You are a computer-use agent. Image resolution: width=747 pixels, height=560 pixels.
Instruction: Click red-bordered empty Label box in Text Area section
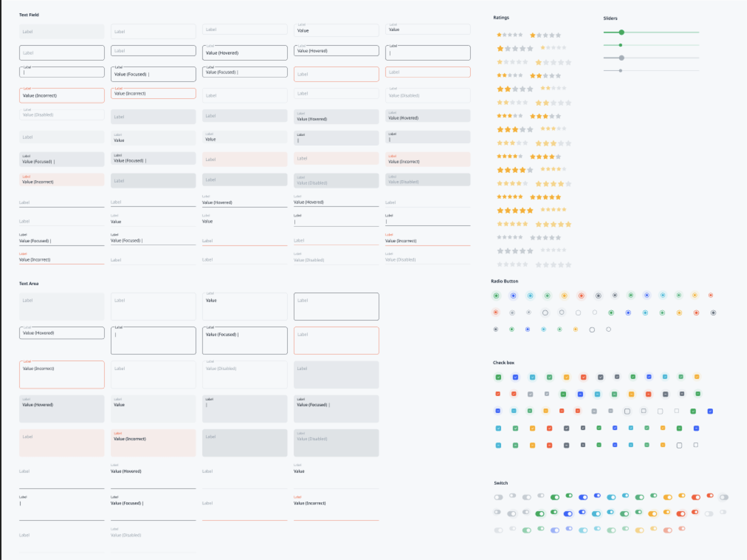336,341
